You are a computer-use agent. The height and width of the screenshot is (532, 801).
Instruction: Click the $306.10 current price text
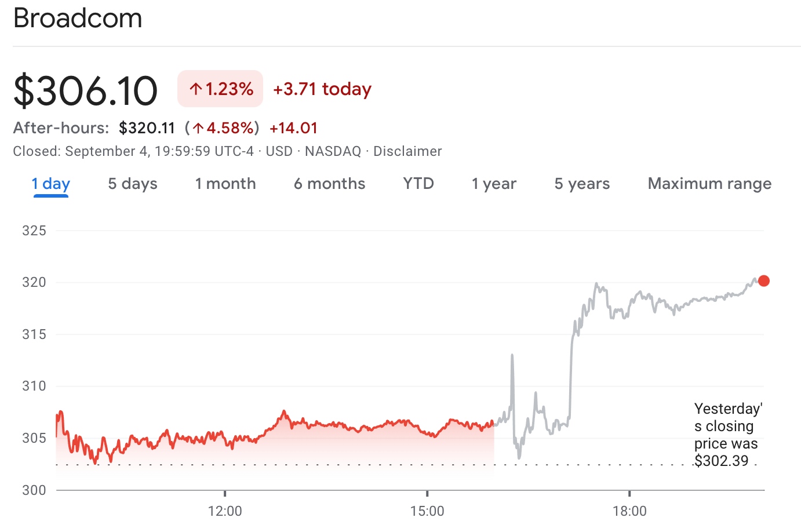click(86, 89)
